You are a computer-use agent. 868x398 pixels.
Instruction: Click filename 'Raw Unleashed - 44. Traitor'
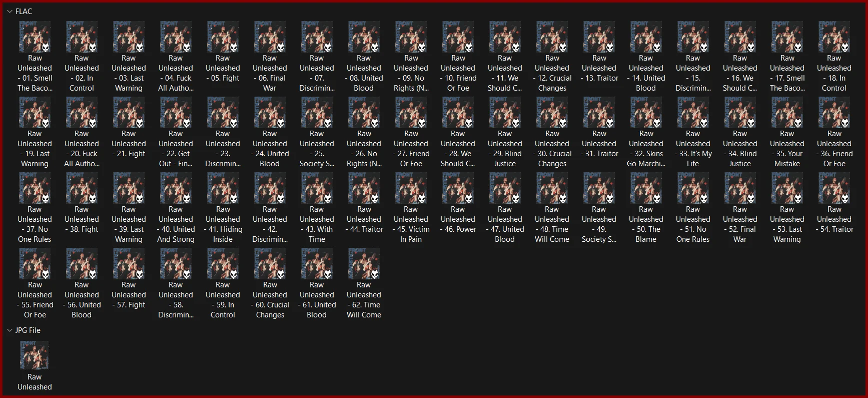coord(364,219)
